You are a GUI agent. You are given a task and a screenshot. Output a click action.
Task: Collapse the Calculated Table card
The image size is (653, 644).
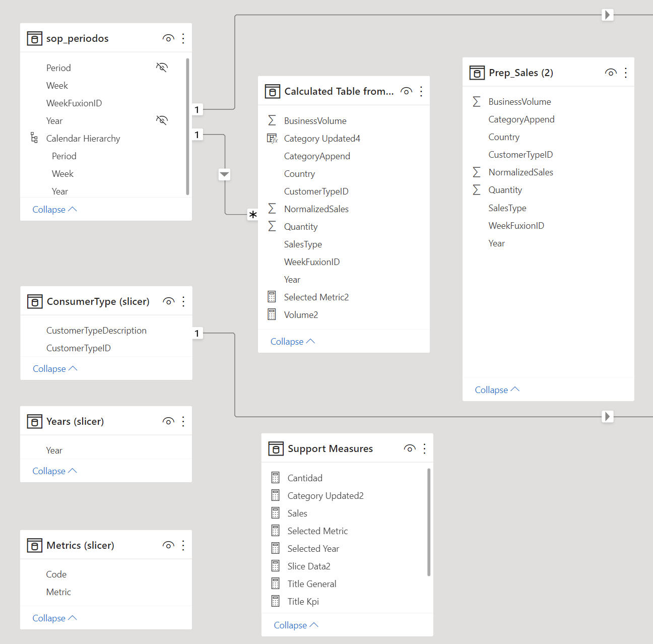click(293, 341)
